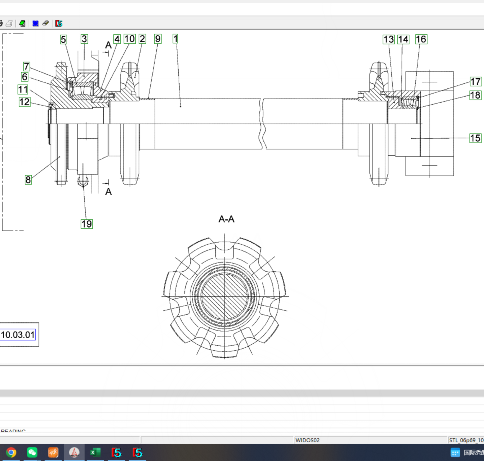Click part callout number 12
The width and height of the screenshot is (484, 461).
[x=25, y=102]
